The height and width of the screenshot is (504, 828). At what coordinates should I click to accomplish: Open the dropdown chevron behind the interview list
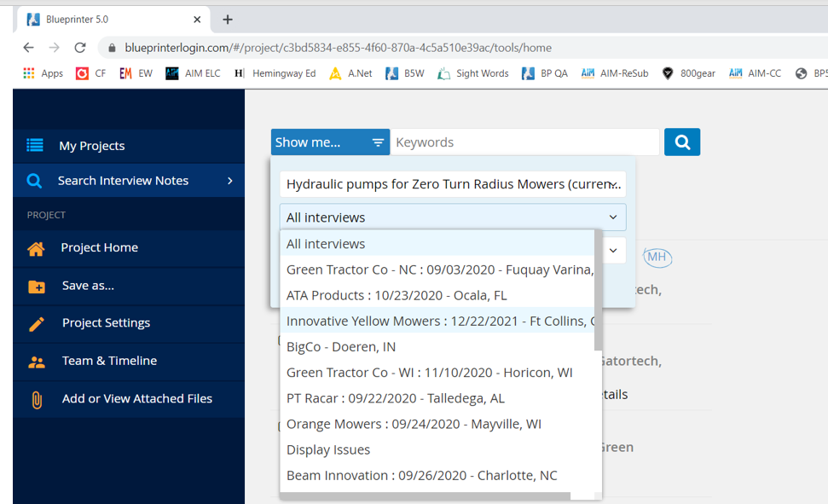point(613,251)
